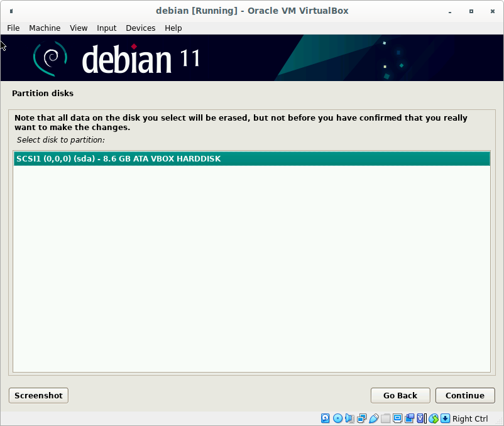The width and height of the screenshot is (504, 426).
Task: Click the grayed shared folders status icon
Action: click(385, 418)
